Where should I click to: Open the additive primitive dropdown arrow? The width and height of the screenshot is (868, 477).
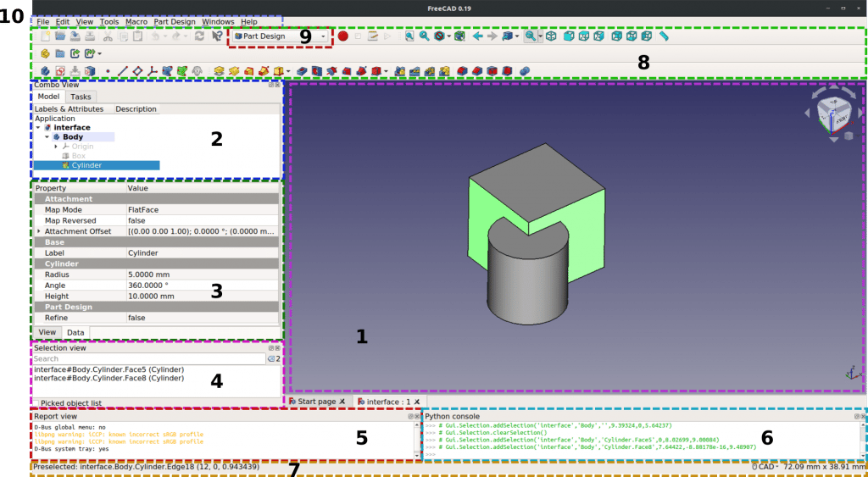(x=288, y=71)
